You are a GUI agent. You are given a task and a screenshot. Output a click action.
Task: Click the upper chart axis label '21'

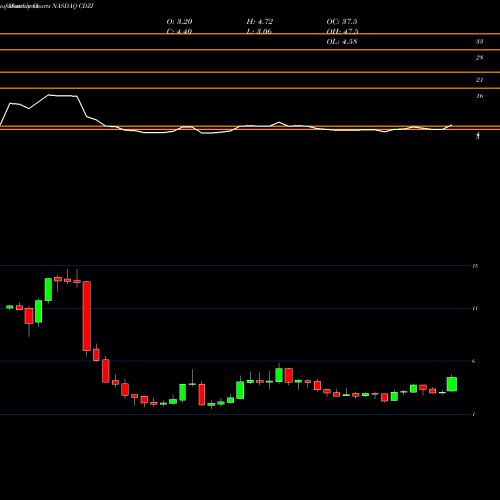479,80
